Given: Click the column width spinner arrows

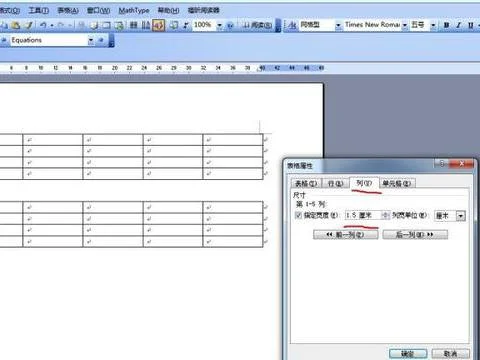Looking at the screenshot, I should pyautogui.click(x=385, y=215).
